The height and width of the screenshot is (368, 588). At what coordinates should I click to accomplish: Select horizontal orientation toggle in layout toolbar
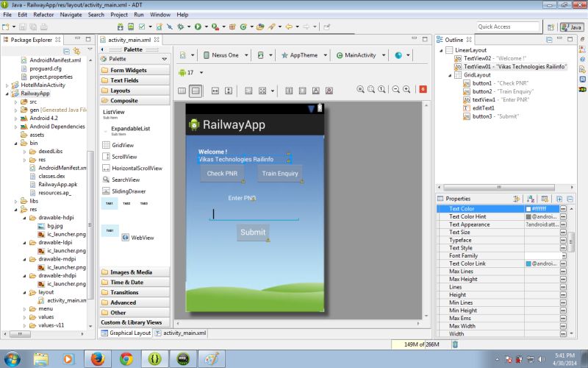coord(182,91)
